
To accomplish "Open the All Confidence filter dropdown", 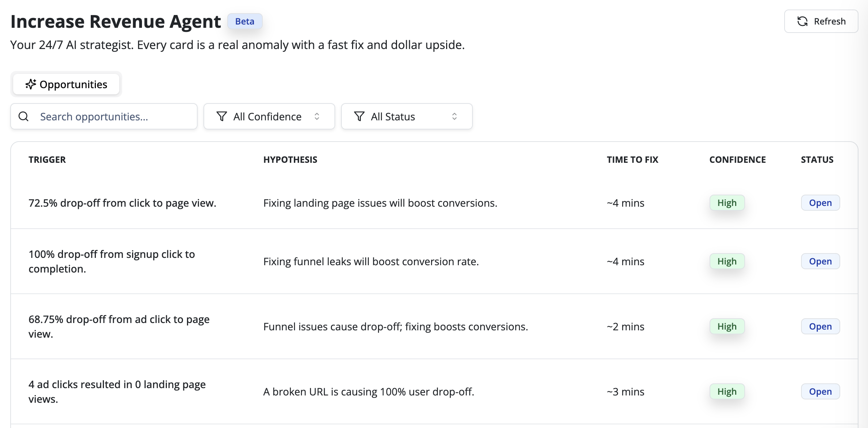I will 269,117.
